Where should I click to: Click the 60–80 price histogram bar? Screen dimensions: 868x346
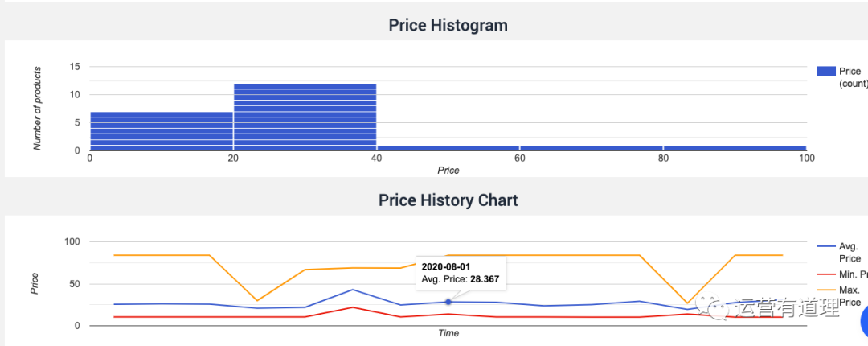[x=591, y=148]
